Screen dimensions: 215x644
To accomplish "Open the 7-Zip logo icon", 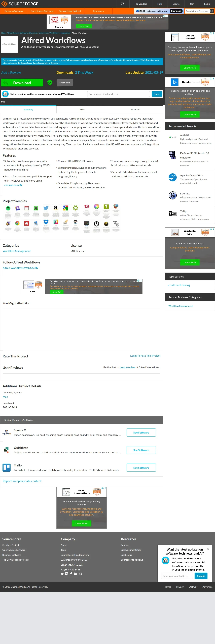I will 172,213.
